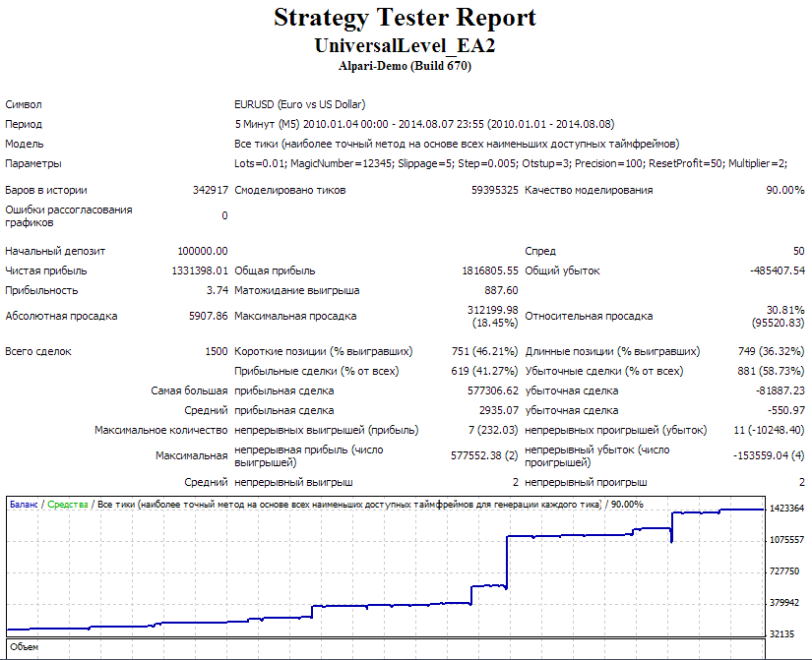812x660 pixels.
Task: Click the Параметры label
Action: [x=33, y=163]
